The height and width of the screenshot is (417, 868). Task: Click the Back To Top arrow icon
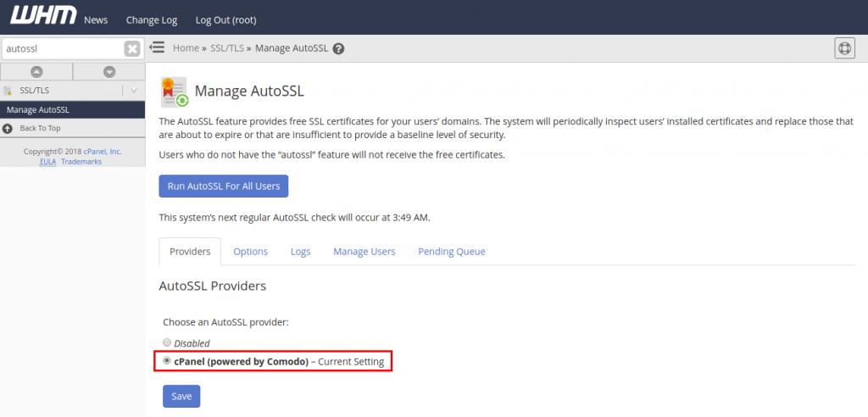pyautogui.click(x=7, y=129)
